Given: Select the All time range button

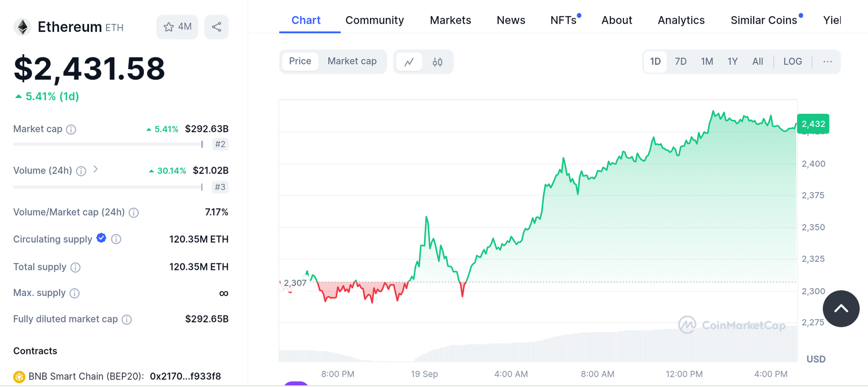Looking at the screenshot, I should pyautogui.click(x=757, y=62).
